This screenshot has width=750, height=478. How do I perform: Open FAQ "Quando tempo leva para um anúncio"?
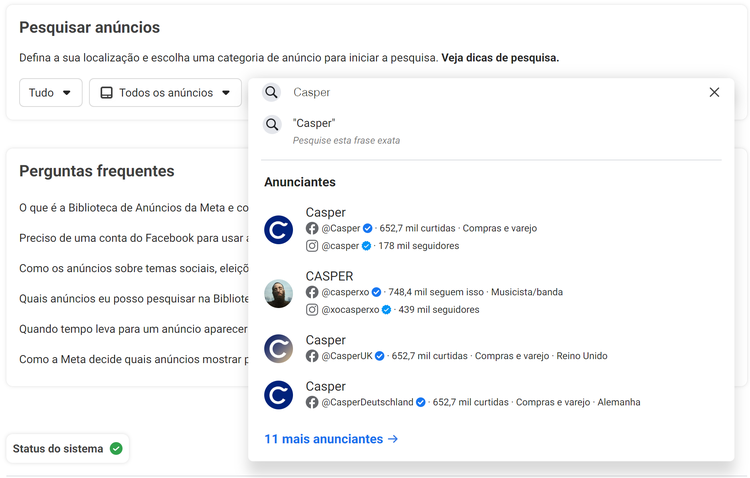(x=133, y=329)
